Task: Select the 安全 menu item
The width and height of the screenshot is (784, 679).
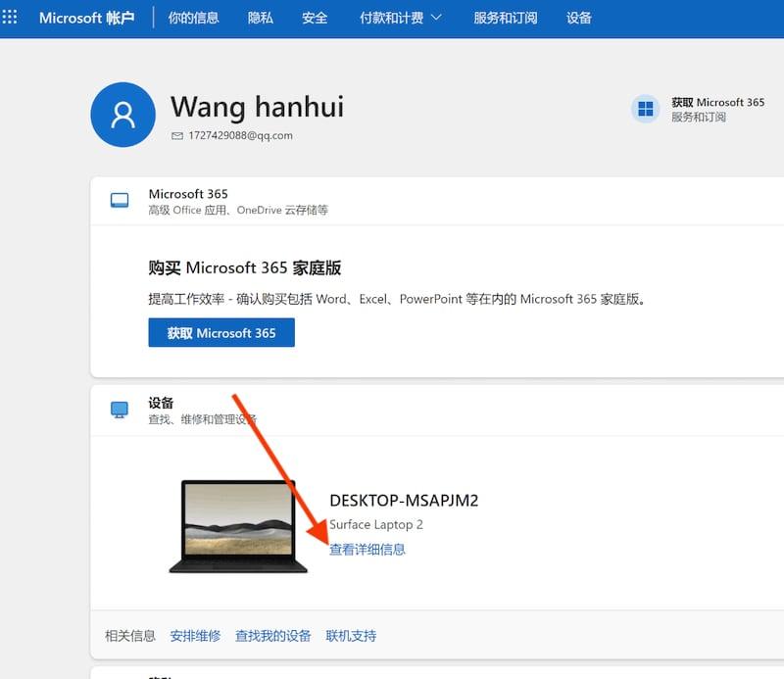Action: (315, 18)
